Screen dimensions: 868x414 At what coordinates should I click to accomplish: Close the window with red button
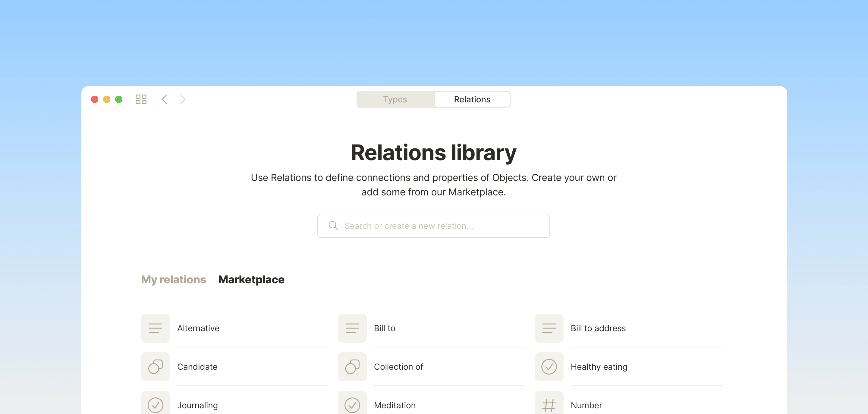coord(95,99)
